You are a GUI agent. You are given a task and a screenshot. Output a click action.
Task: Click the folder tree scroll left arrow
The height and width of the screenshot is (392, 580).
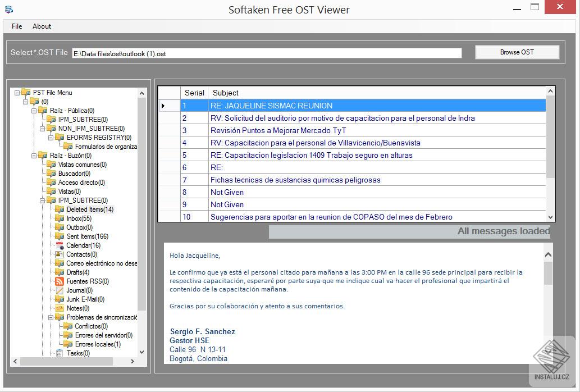(x=15, y=361)
